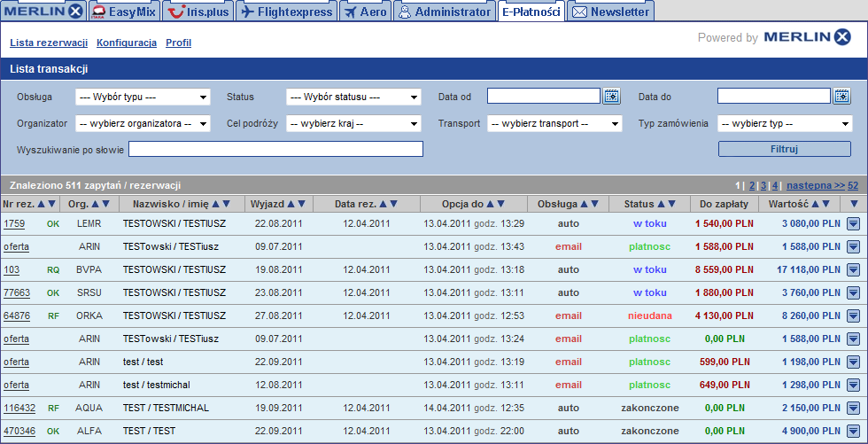
Task: Select the E-Płatności tab
Action: 531,11
